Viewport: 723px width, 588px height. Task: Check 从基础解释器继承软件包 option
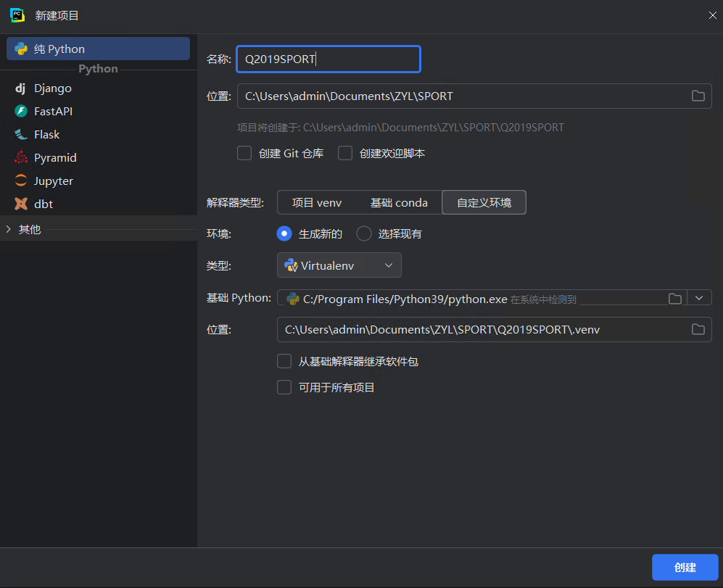[x=284, y=361]
